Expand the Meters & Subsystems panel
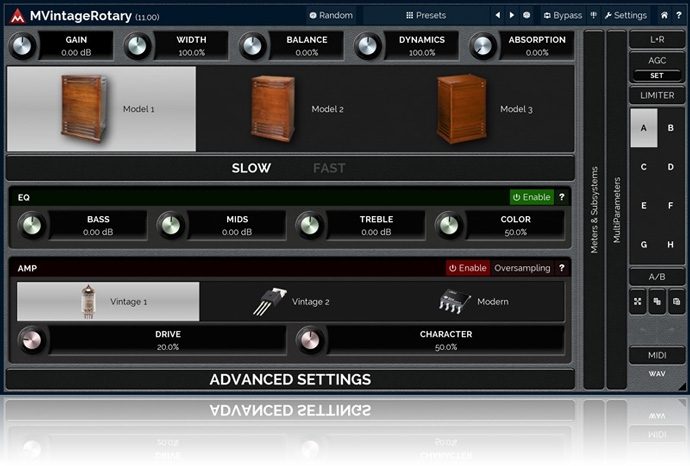690x466 pixels. [594, 209]
